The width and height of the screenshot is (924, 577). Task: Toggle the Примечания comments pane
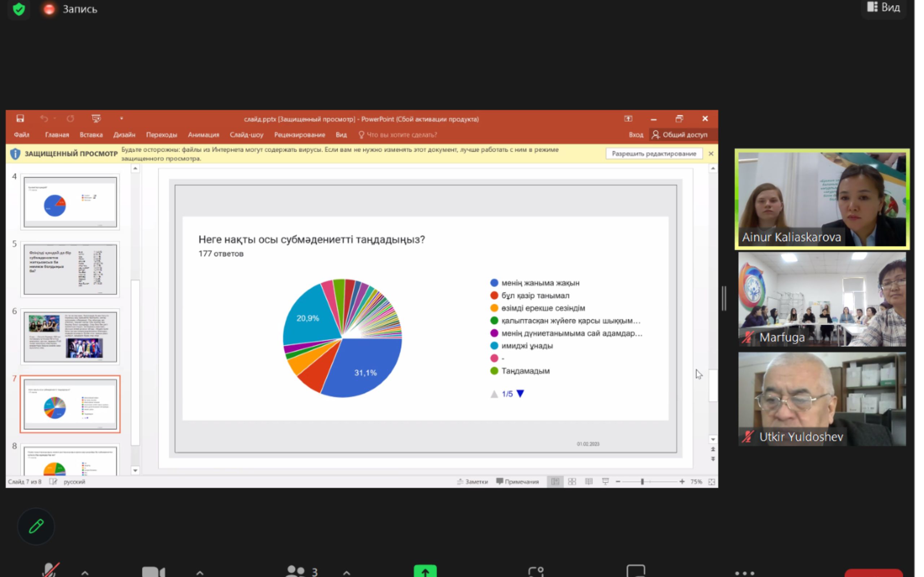[x=517, y=481]
